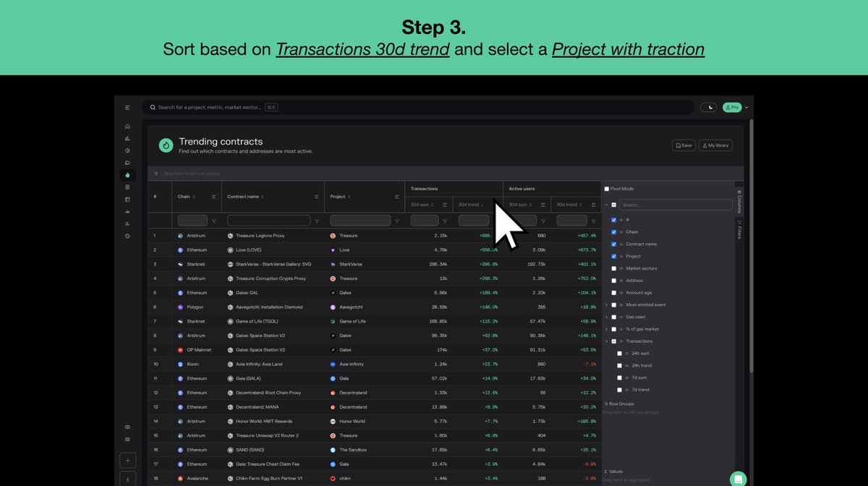Click the plus button at sidebar bottom
868x486 pixels.
127,460
